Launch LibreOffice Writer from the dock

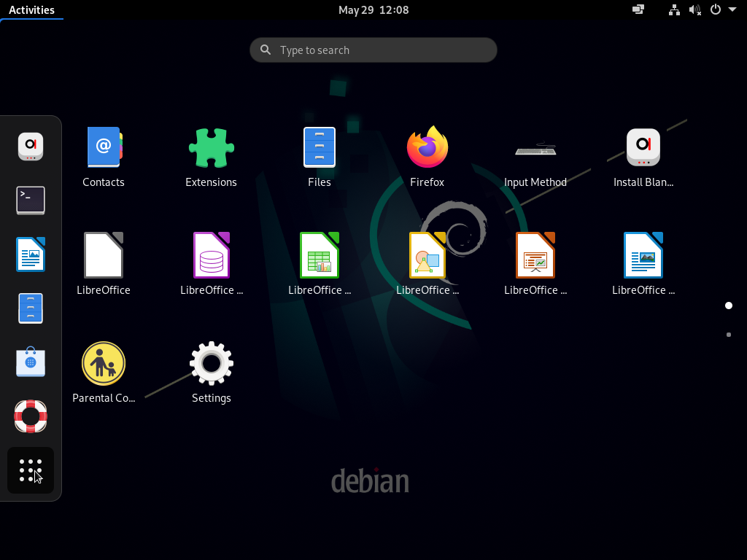click(31, 254)
